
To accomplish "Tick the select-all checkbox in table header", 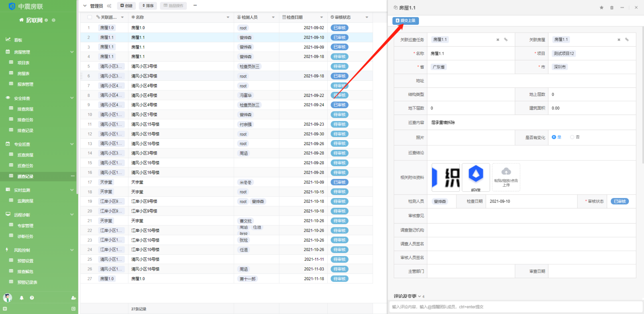I will point(90,17).
